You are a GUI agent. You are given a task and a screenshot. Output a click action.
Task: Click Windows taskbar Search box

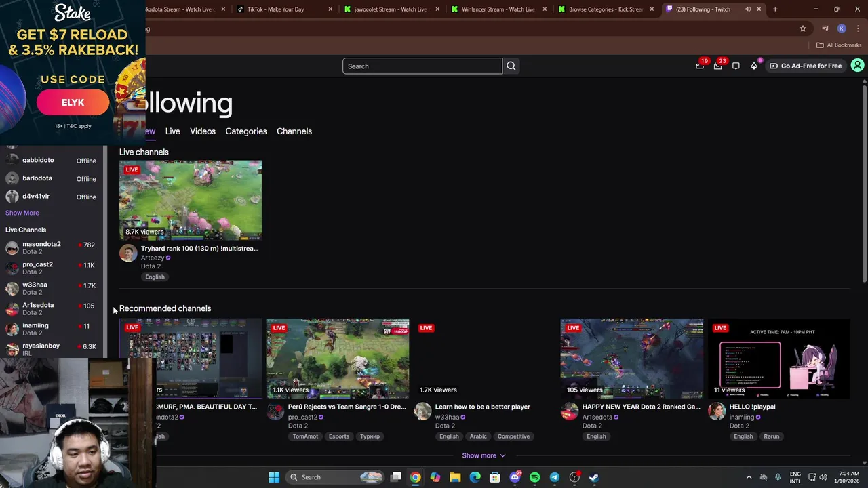[x=336, y=477]
